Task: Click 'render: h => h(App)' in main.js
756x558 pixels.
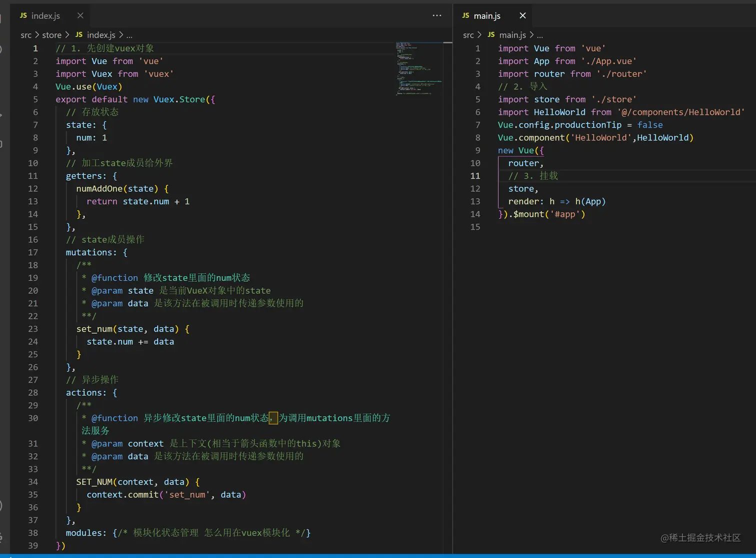Action: [557, 202]
